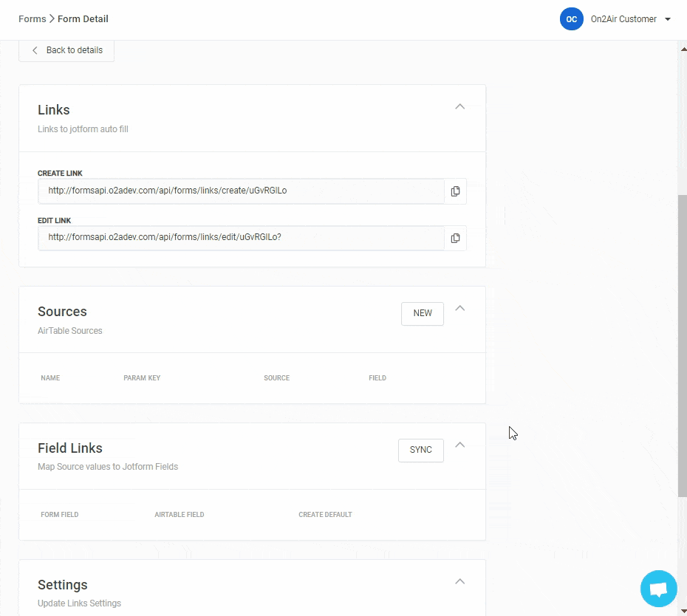
Task: Click the PARAM KEY column header
Action: pos(142,378)
